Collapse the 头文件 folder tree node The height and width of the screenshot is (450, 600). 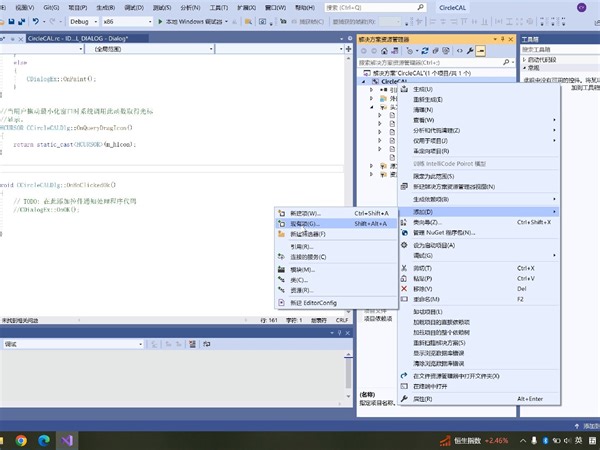click(x=371, y=107)
